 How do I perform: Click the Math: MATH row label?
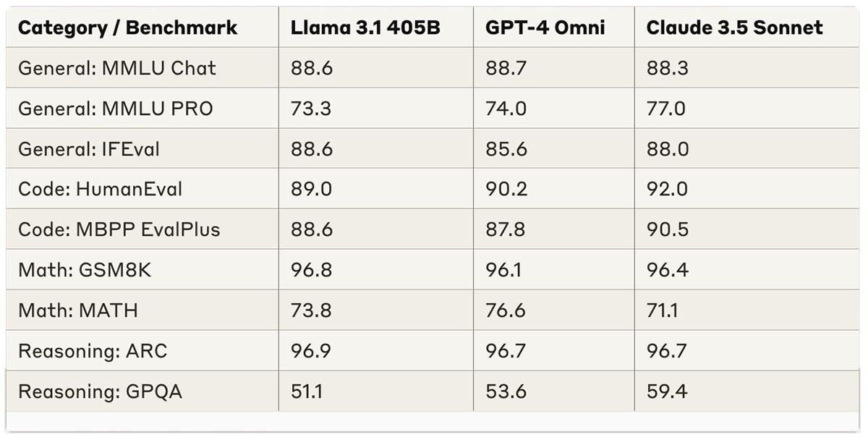78,311
